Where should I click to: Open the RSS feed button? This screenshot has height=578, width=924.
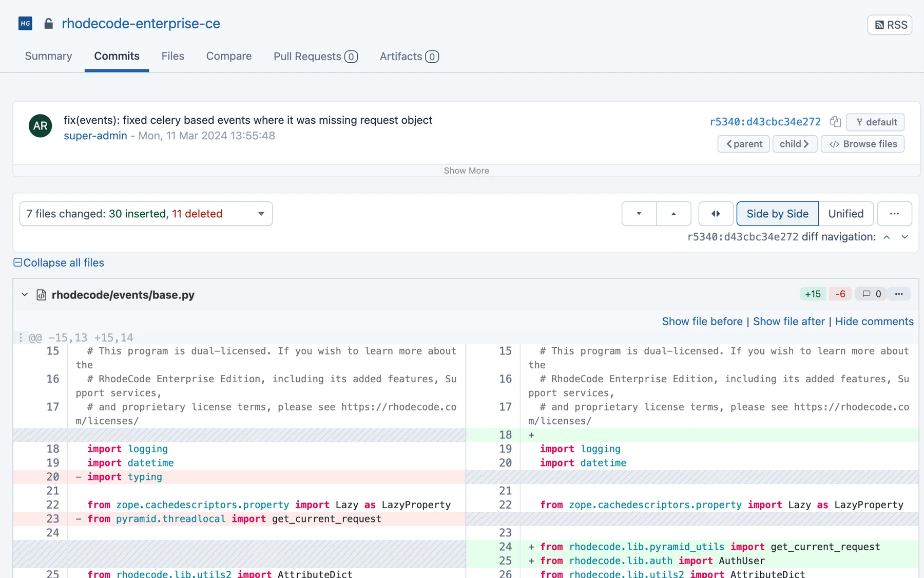click(x=890, y=25)
